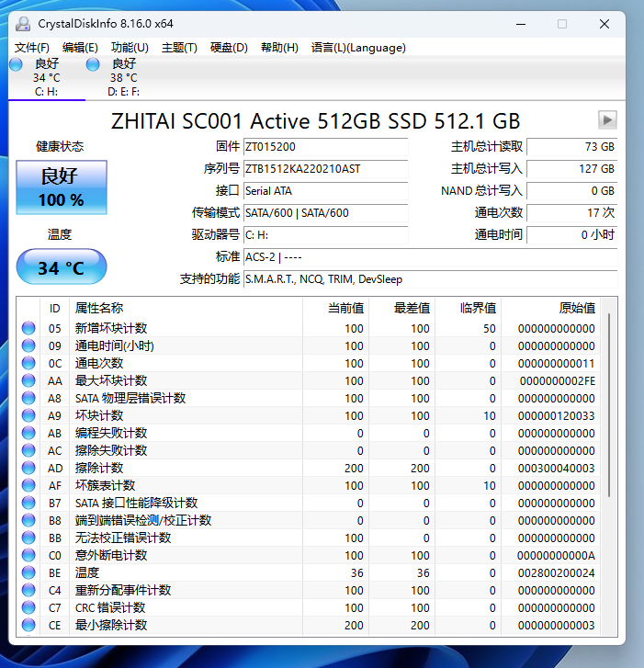Click the drive letter field C: H:
Image resolution: width=644 pixels, height=668 pixels.
[325, 234]
